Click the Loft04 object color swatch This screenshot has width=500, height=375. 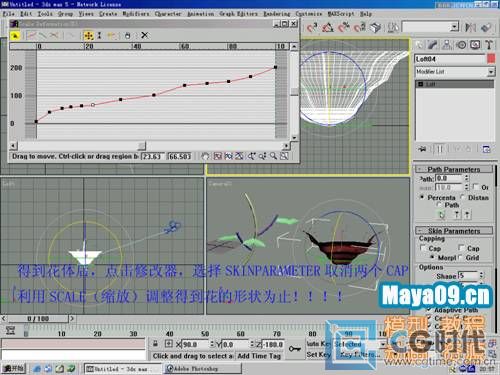pyautogui.click(x=491, y=59)
